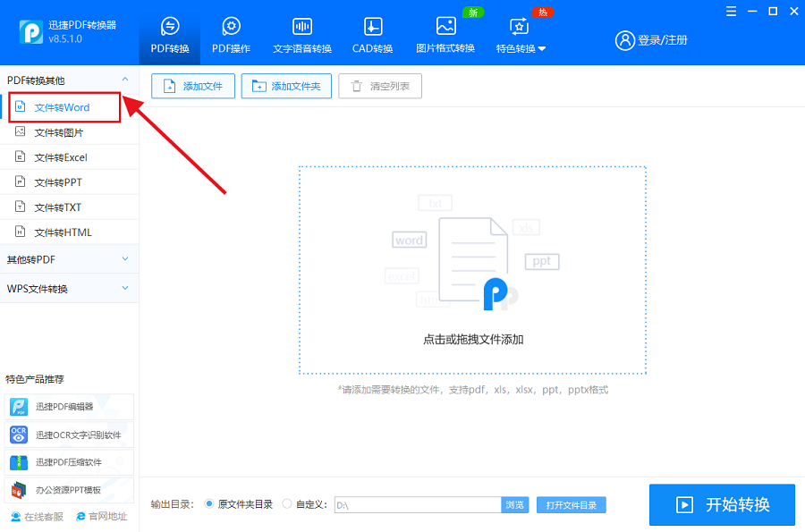This screenshot has height=532, width=805.
Task: Select the 原文件夹目录 radio button
Action: pos(209,503)
